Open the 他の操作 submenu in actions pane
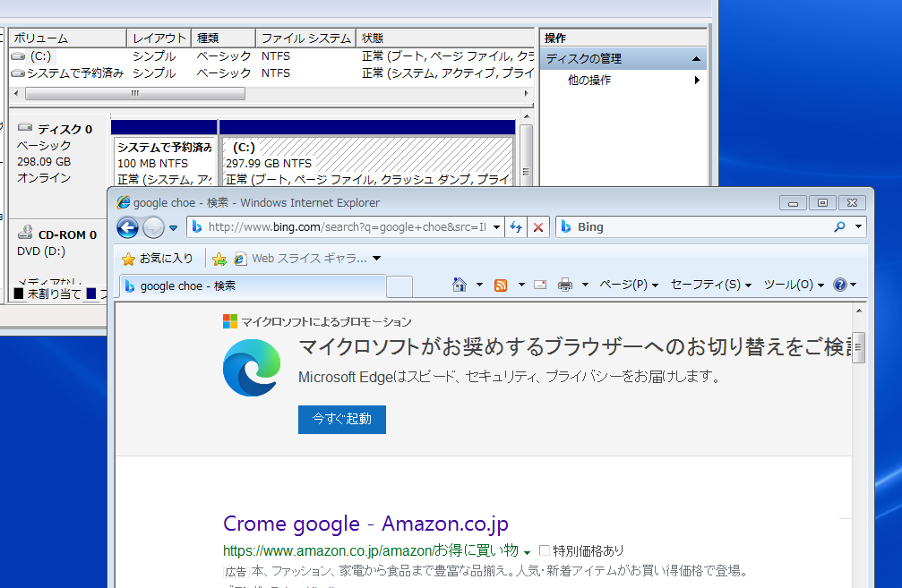This screenshot has width=902, height=588. point(623,80)
